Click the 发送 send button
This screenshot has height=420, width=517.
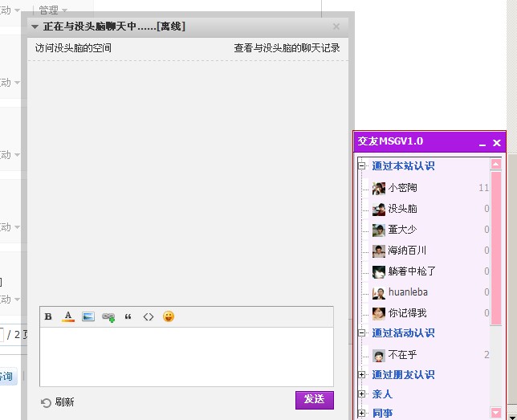[x=315, y=400]
